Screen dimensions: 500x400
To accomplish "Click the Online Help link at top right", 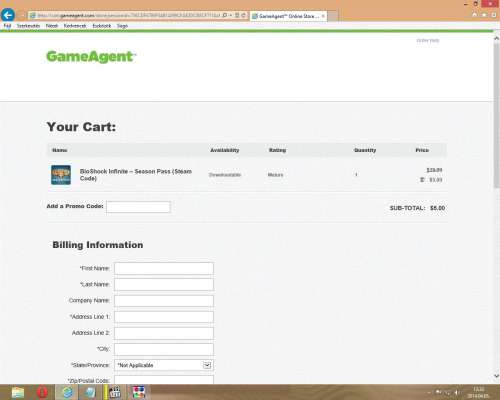I will (x=428, y=40).
